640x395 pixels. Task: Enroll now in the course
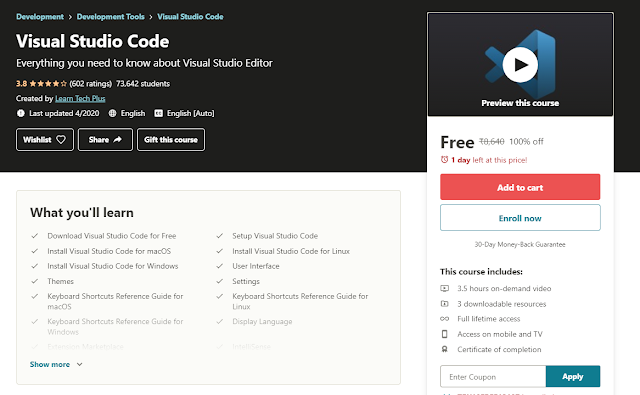coord(520,218)
